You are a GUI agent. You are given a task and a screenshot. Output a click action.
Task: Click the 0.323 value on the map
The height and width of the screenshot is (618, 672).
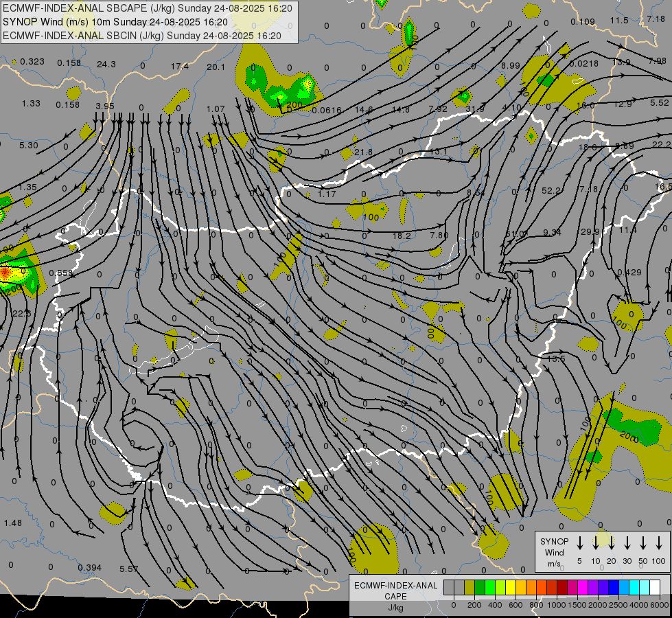click(32, 61)
